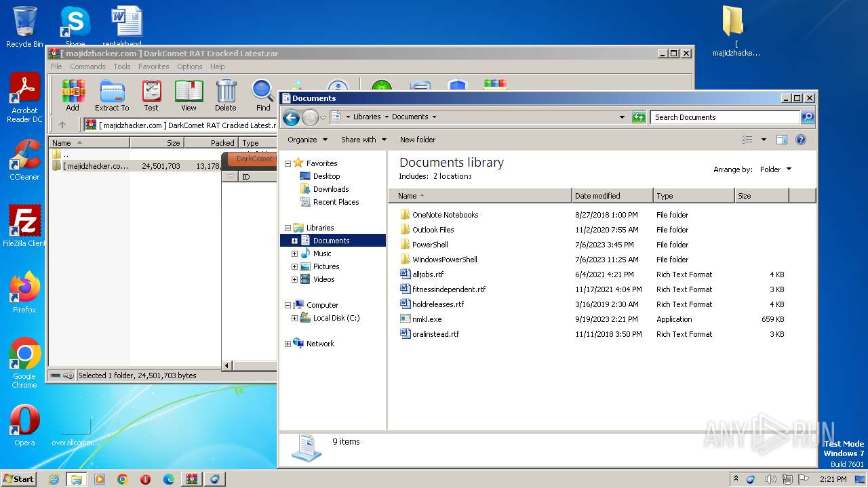Open Arrange by Folder dropdown
868x488 pixels.
[x=775, y=169]
